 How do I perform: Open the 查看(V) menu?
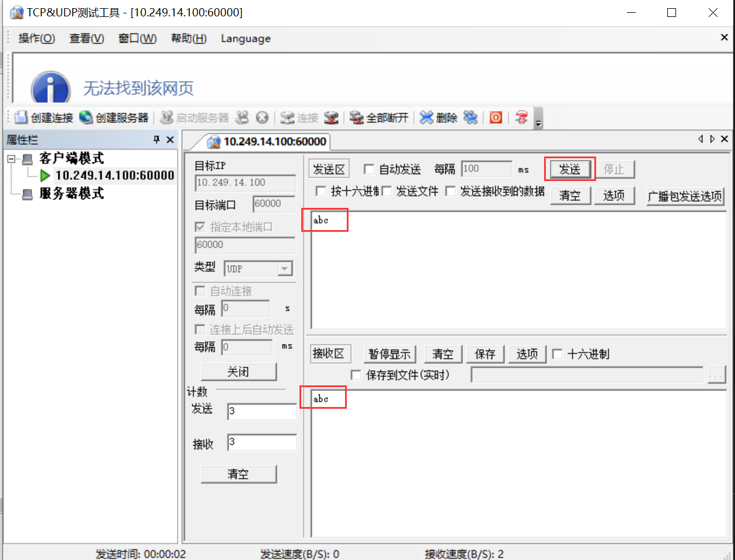[87, 39]
